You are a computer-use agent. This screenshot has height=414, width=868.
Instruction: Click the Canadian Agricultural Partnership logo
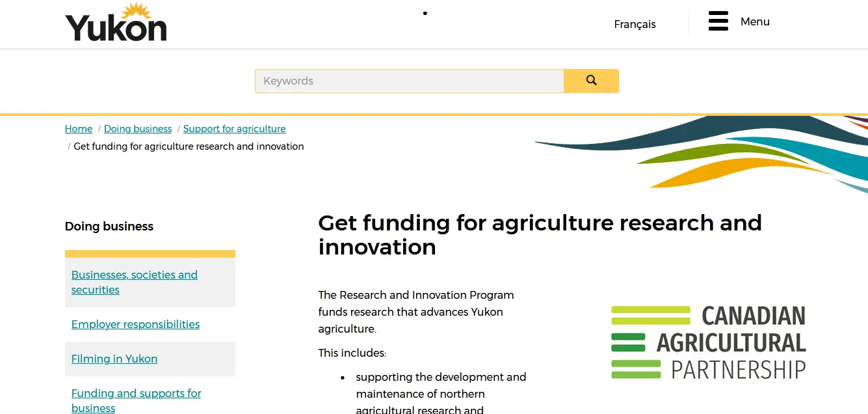point(708,342)
